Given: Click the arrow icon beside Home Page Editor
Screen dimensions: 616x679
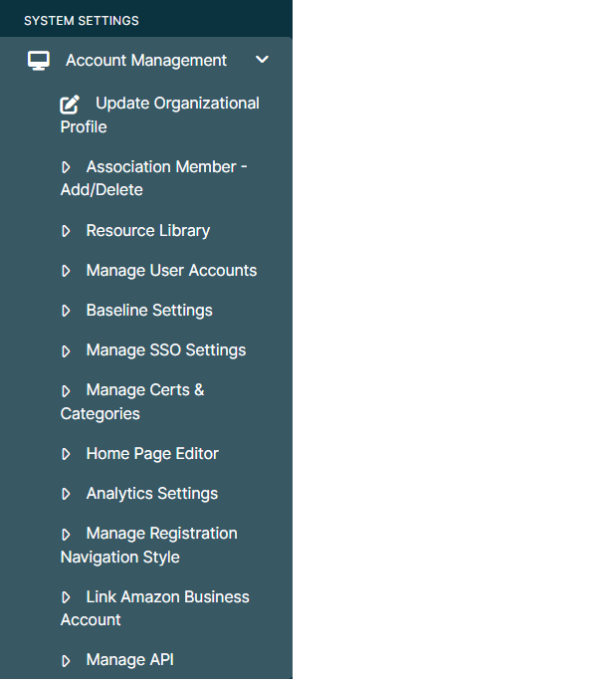Looking at the screenshot, I should pos(66,454).
